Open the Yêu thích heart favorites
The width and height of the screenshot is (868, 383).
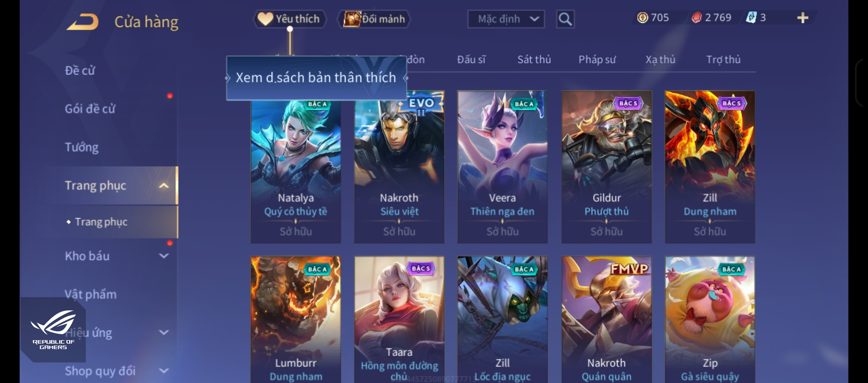tap(289, 19)
